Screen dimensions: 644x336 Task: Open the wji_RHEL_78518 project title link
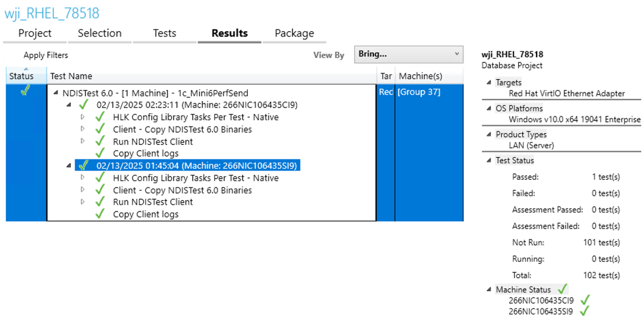pos(52,13)
